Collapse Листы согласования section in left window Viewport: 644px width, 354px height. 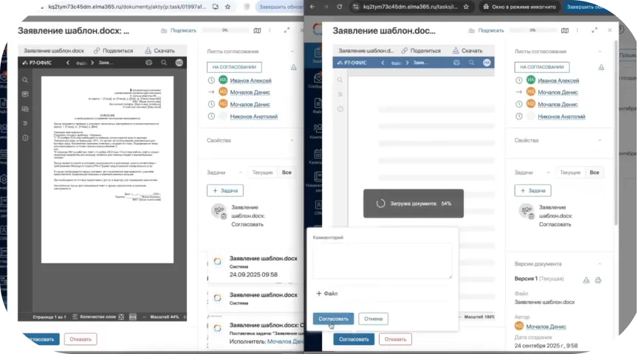[x=293, y=52]
